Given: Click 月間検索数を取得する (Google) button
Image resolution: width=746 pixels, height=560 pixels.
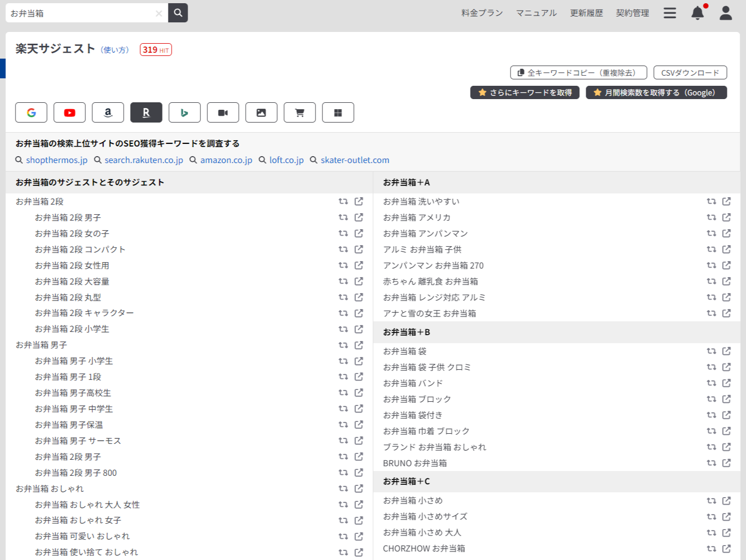Looking at the screenshot, I should 656,93.
